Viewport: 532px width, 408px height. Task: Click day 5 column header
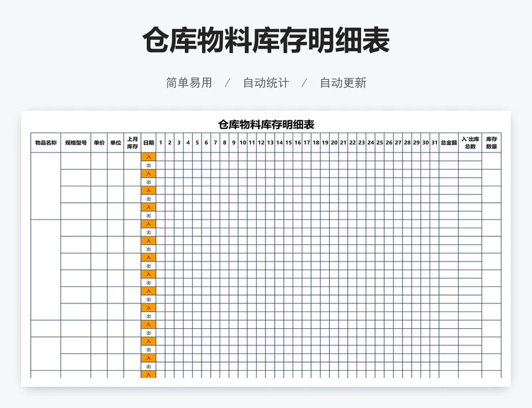197,142
